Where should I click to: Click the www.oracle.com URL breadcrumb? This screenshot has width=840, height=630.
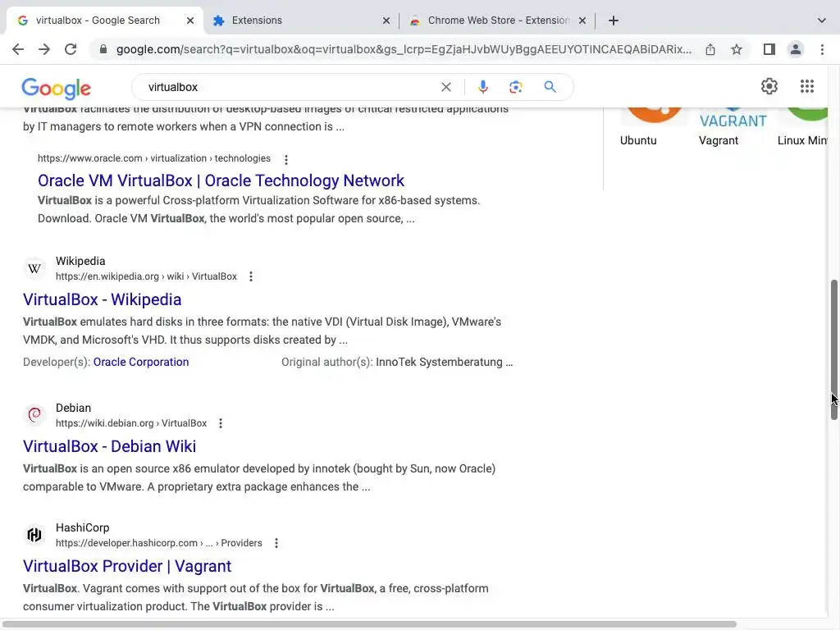(x=154, y=158)
